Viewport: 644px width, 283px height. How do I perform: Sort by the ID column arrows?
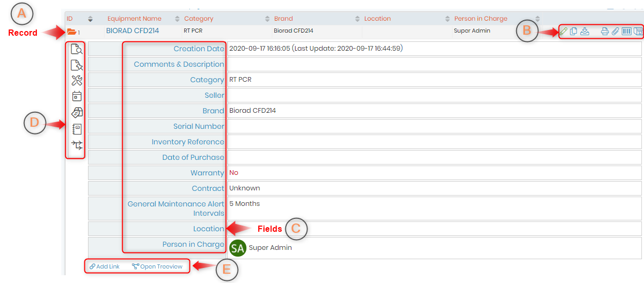(91, 19)
